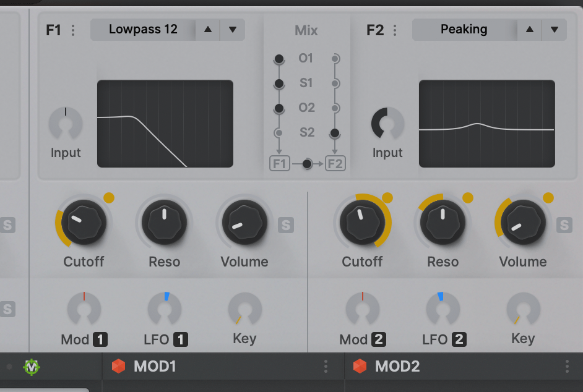Click the F1 Key tracking knob
The height and width of the screenshot is (392, 583).
click(x=245, y=309)
